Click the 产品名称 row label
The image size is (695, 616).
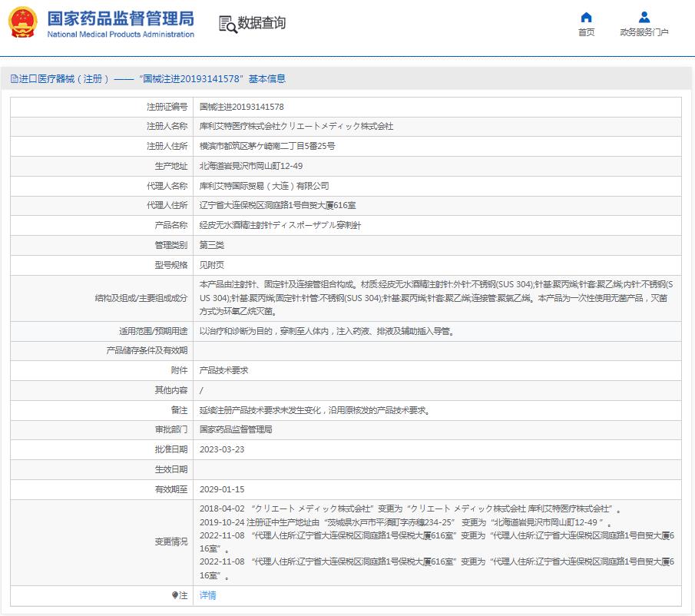(171, 225)
